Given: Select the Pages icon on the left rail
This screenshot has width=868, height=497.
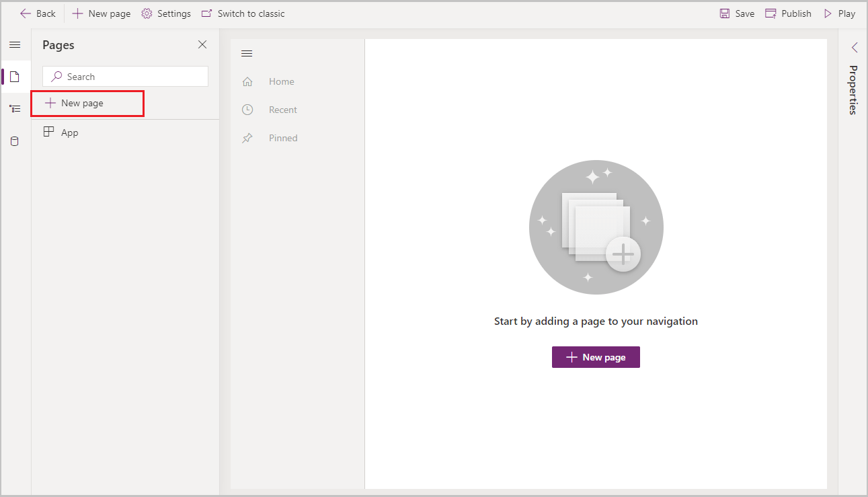Looking at the screenshot, I should (15, 76).
